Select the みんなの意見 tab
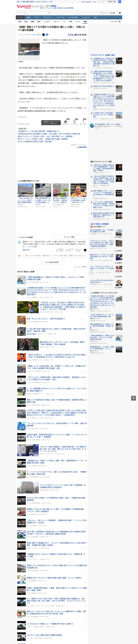 [x=73, y=17]
